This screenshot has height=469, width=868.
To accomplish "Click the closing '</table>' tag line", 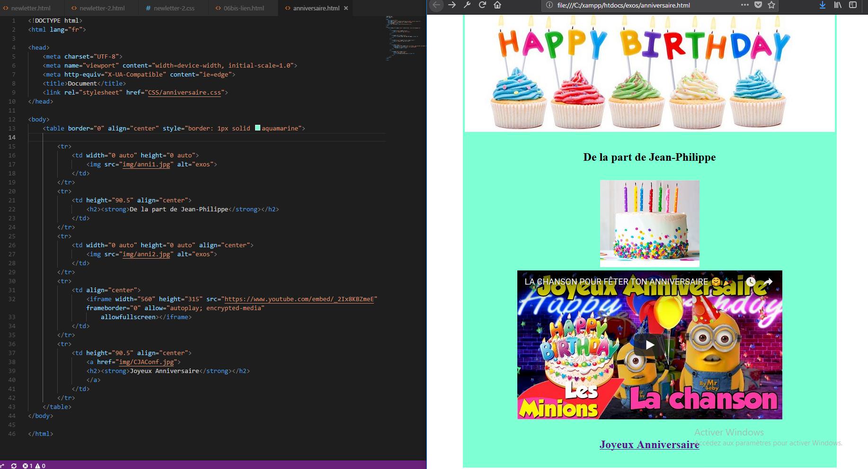I will click(x=57, y=407).
